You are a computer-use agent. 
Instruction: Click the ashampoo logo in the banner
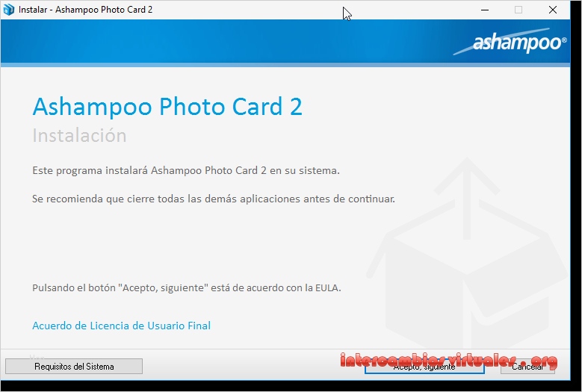(x=510, y=42)
